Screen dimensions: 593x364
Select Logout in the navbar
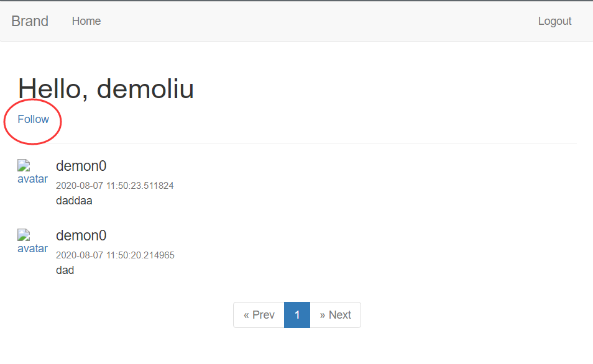pos(554,21)
